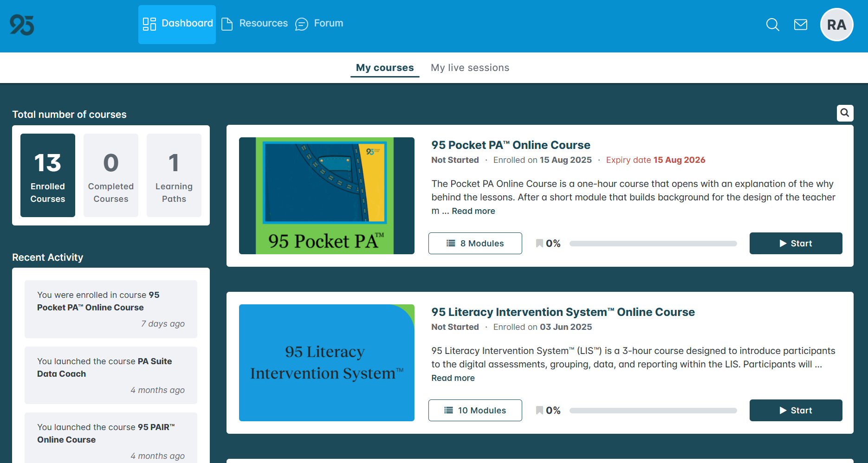Start the Literacy Intervention System course
This screenshot has width=868, height=463.
tap(796, 411)
